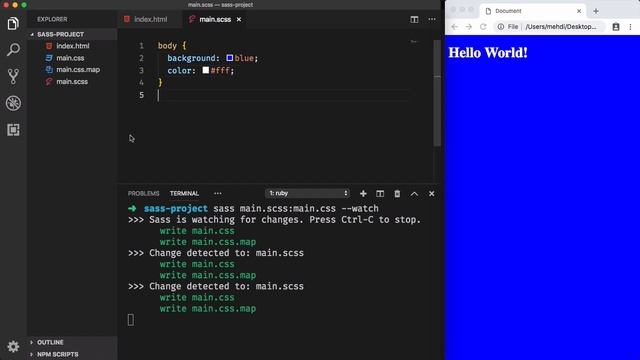Open a new browser tab
Image resolution: width=640 pixels, height=360 pixels.
click(596, 11)
